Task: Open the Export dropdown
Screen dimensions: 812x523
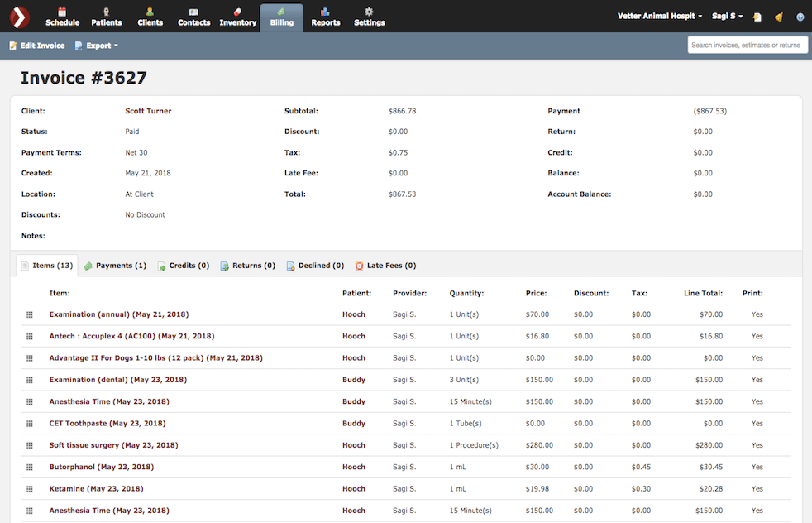Action: click(x=96, y=46)
